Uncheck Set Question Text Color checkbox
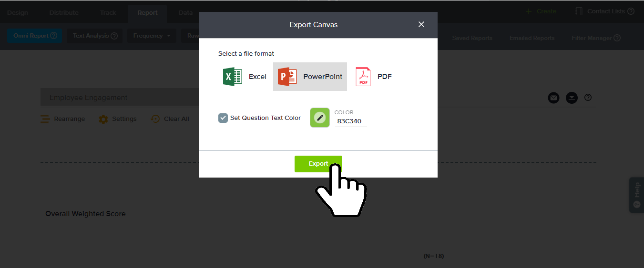This screenshot has height=268, width=644. tap(223, 118)
